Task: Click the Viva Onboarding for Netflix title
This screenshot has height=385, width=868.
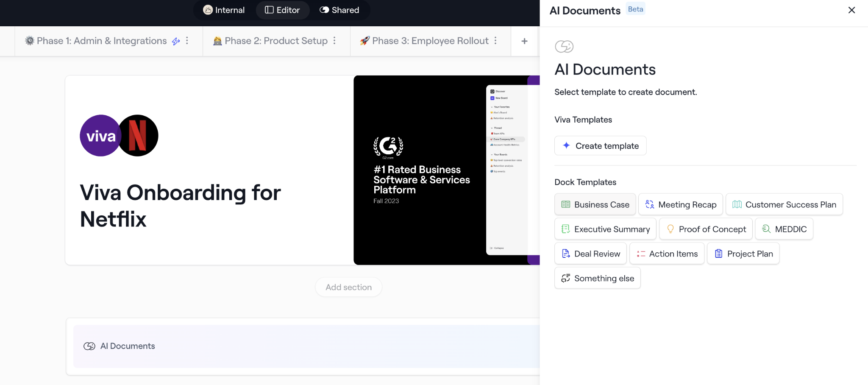Action: (180, 206)
